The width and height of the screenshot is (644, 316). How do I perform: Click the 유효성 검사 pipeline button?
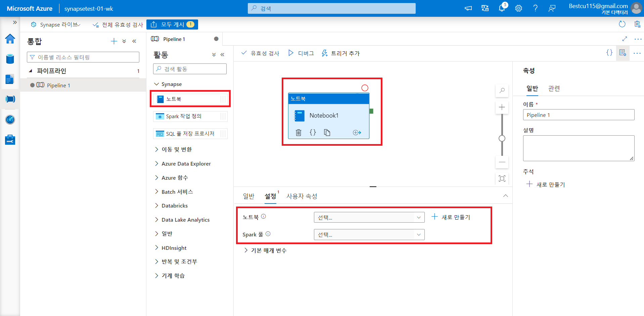coord(260,53)
